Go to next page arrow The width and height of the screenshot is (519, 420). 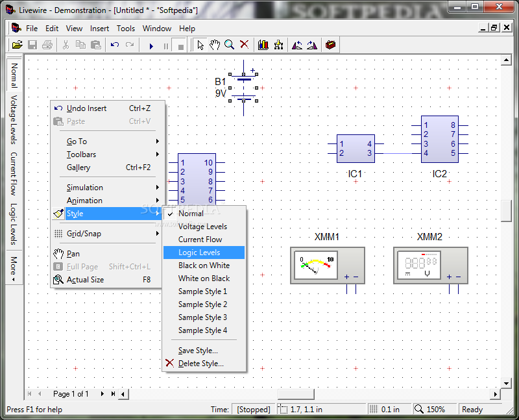tap(103, 394)
